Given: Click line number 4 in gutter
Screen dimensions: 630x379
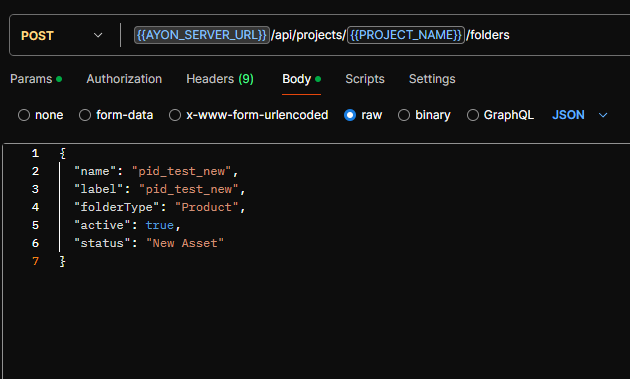Looking at the screenshot, I should point(35,207).
